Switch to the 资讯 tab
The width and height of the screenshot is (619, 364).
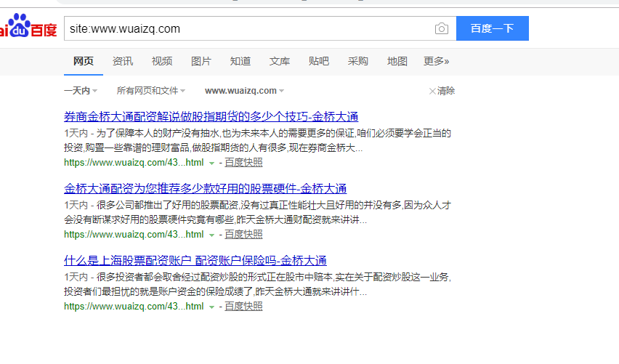123,61
